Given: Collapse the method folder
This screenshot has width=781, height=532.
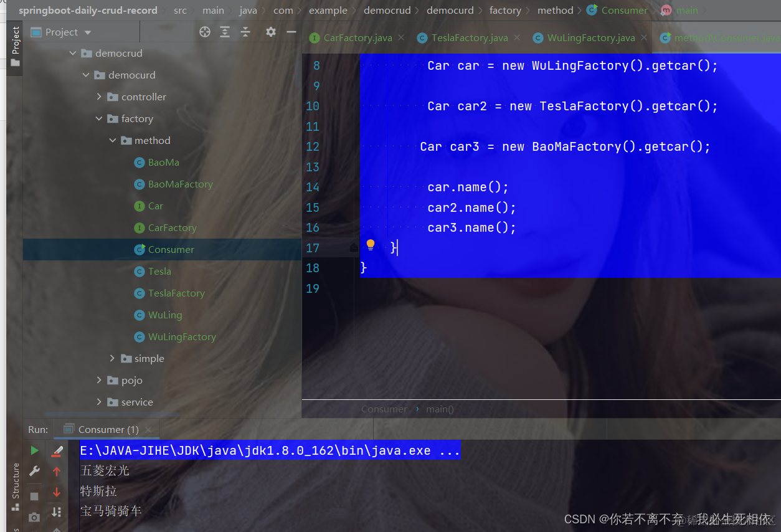Looking at the screenshot, I should pyautogui.click(x=112, y=141).
